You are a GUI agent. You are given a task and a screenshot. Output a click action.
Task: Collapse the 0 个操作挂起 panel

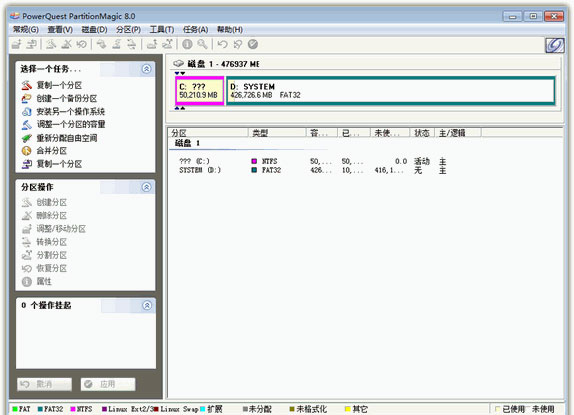click(x=147, y=305)
